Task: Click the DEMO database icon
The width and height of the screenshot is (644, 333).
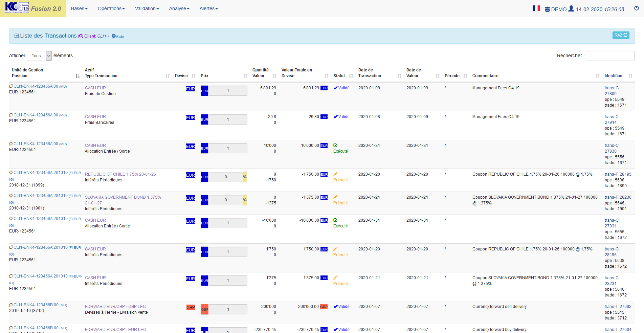Action: pos(547,9)
